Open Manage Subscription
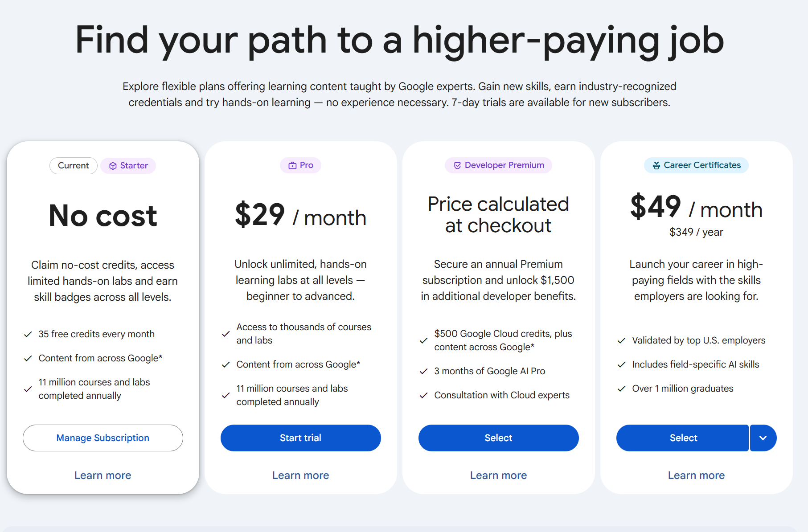The height and width of the screenshot is (532, 808). [103, 438]
